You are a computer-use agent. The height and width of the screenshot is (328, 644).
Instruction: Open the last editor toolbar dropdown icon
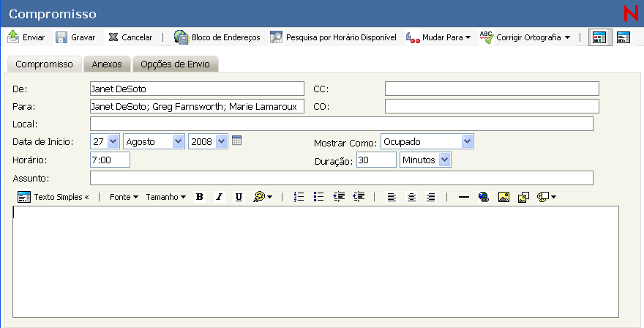(x=547, y=197)
